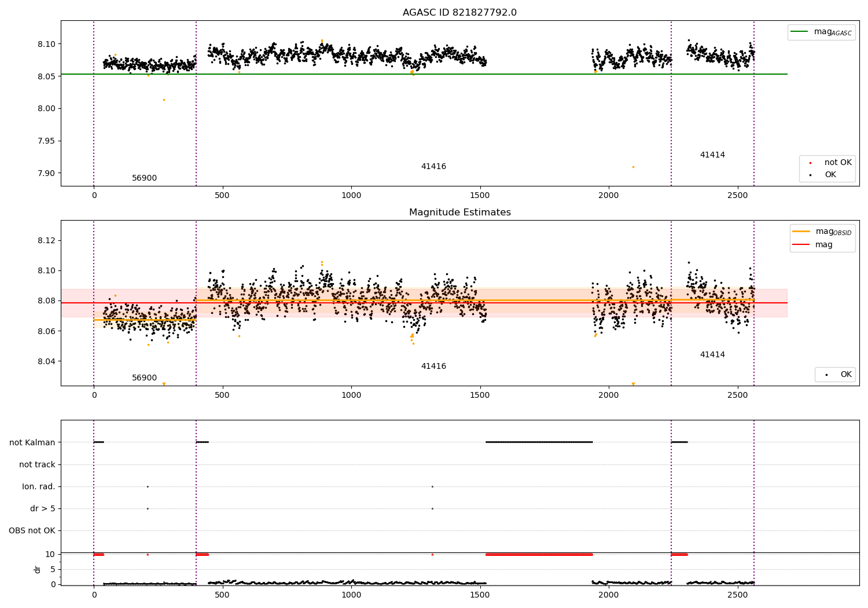The width and height of the screenshot is (868, 608).
Task: Click the green mag AGASC legend line
Action: tap(800, 32)
